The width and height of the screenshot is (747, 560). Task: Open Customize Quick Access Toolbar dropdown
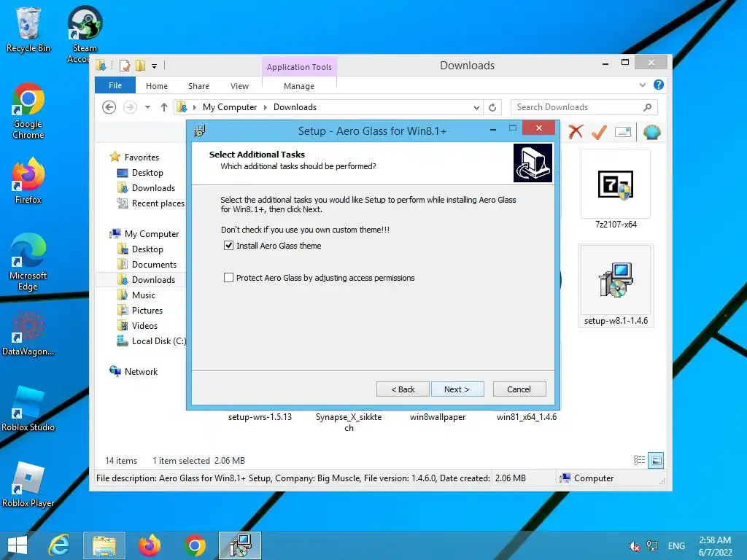click(x=154, y=66)
